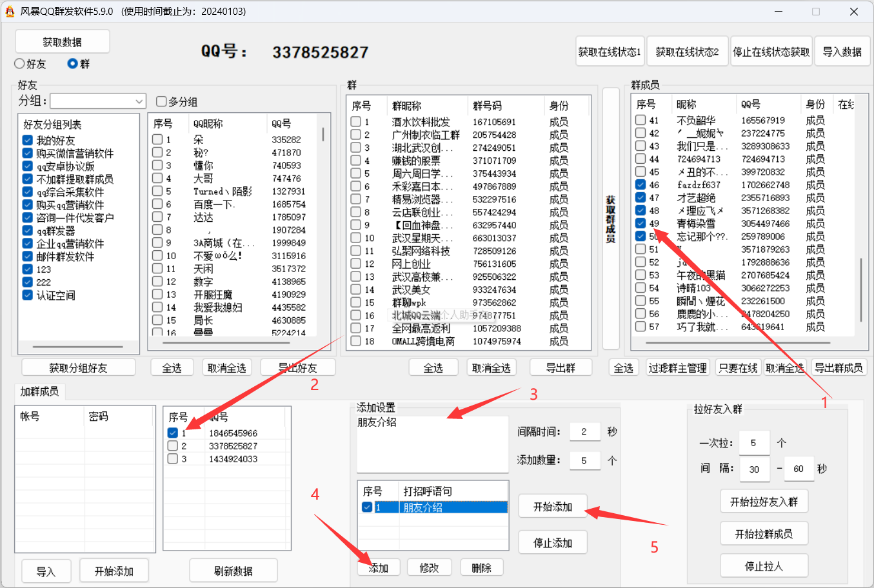
Task: Click the friend group list horizontal scrollbar
Action: coord(78,347)
